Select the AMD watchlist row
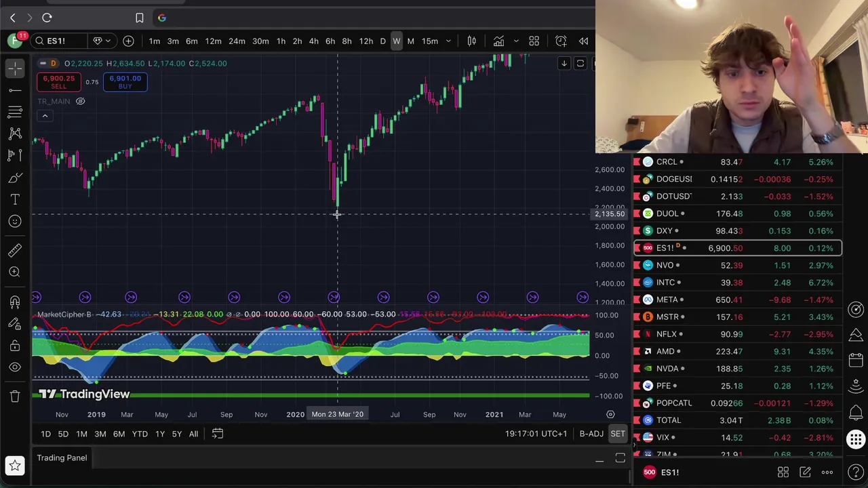Image resolution: width=868 pixels, height=488 pixels. pos(738,351)
